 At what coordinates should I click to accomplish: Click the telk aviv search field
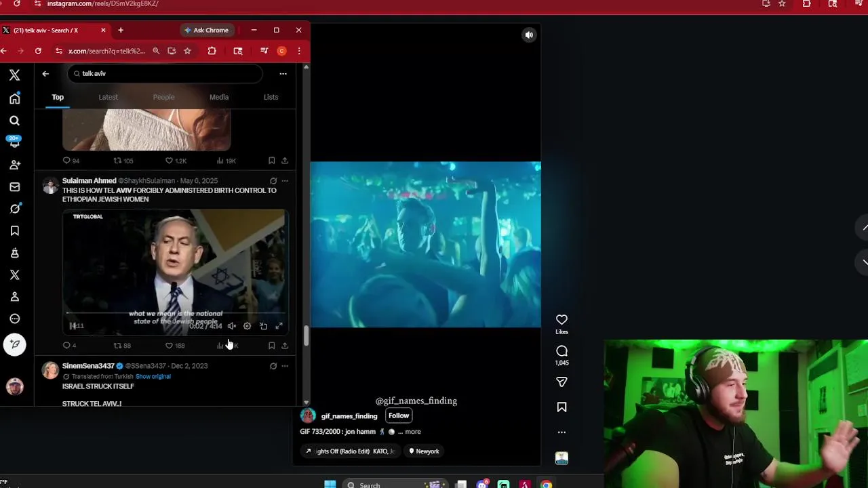[165, 73]
